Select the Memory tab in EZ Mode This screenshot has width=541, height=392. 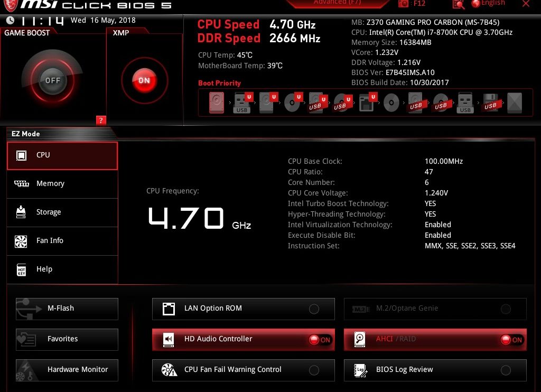coord(62,184)
